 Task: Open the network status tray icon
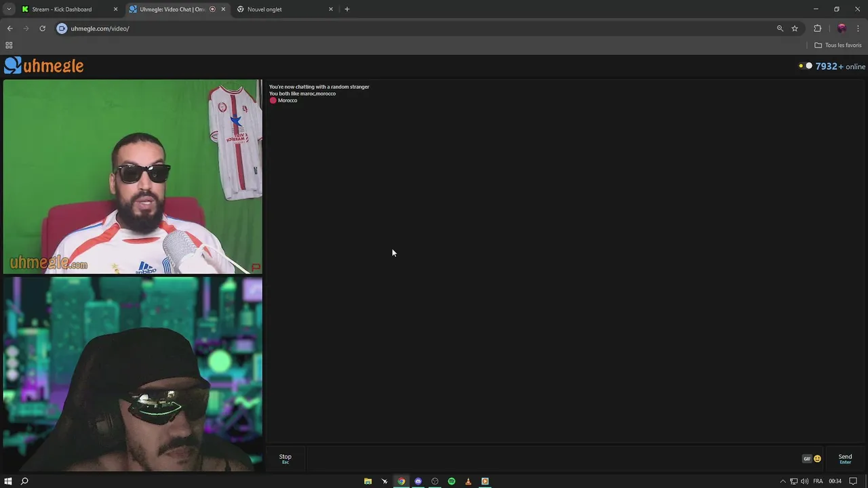(793, 481)
